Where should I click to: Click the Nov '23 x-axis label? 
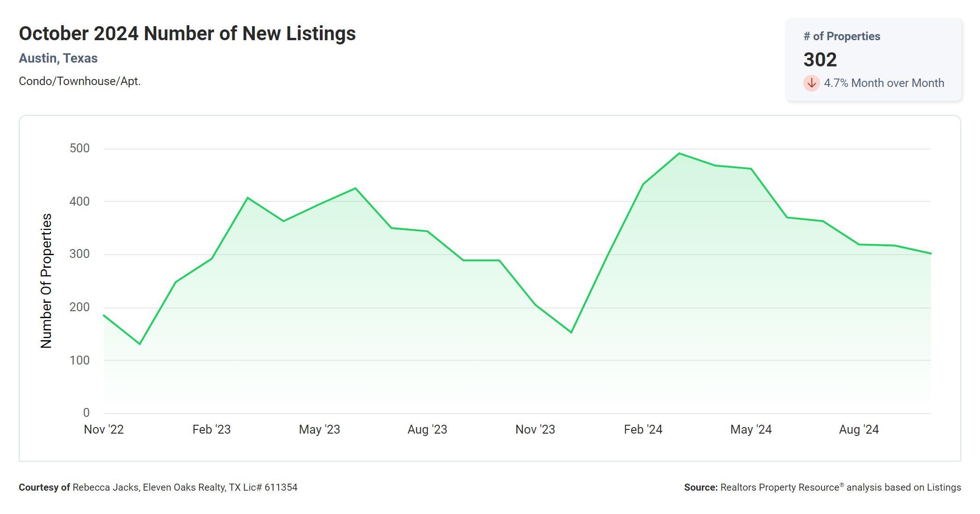pyautogui.click(x=535, y=429)
